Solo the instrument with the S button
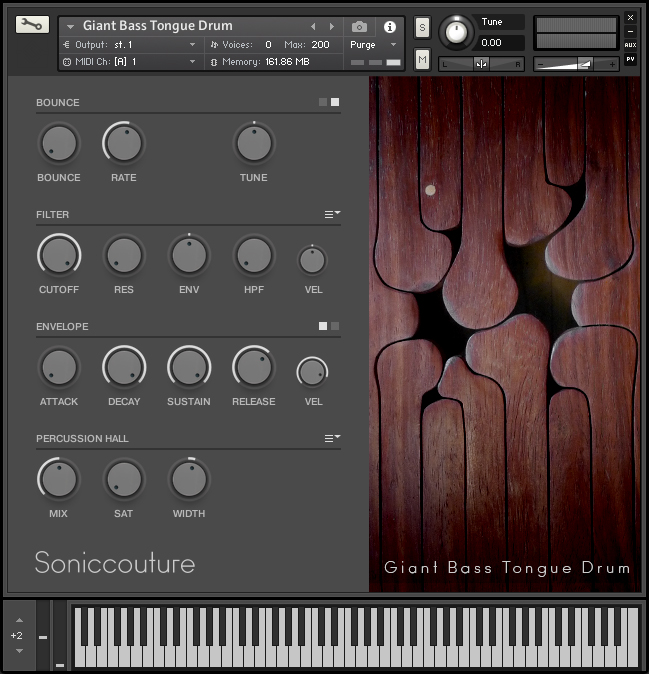The height and width of the screenshot is (674, 649). tap(422, 28)
